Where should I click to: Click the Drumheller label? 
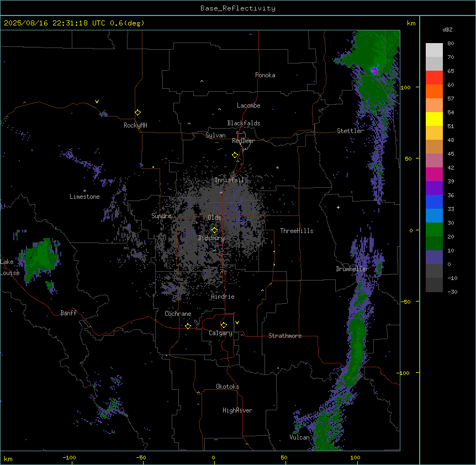pos(352,269)
